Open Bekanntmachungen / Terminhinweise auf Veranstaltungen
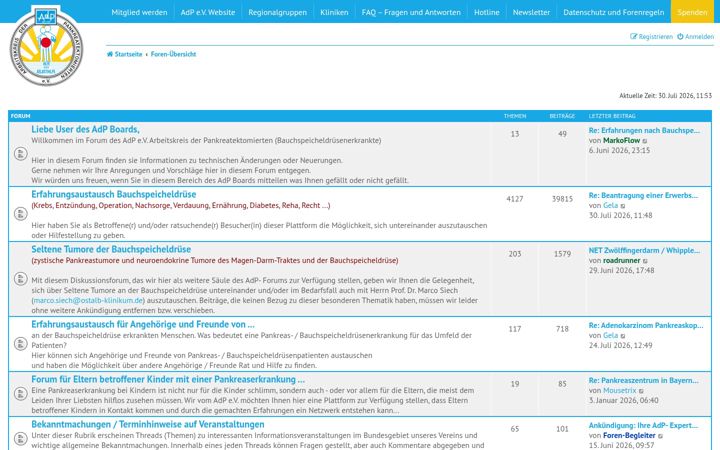 148,424
